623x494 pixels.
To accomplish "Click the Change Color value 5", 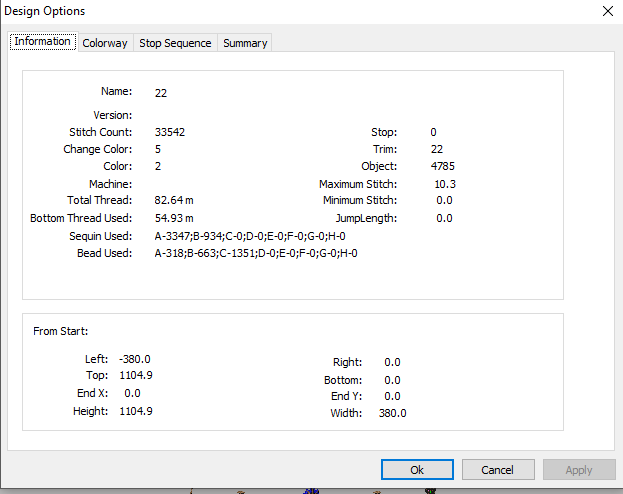I will [158, 149].
